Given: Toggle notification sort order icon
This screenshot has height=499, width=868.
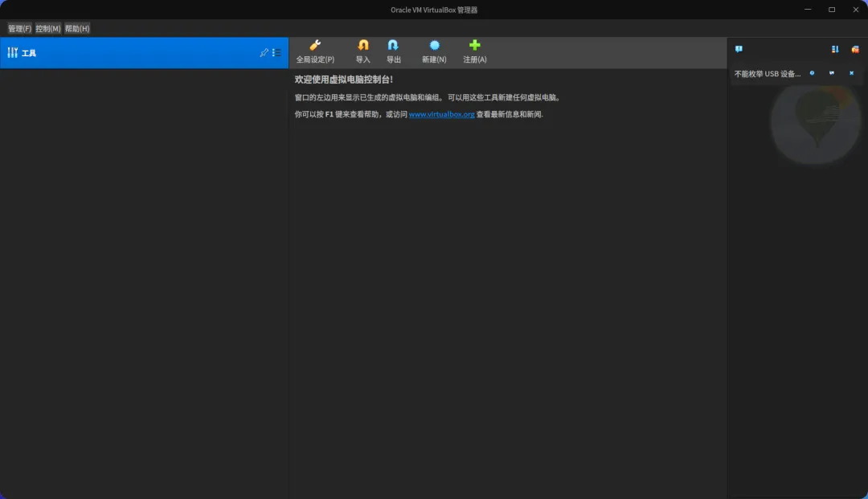Looking at the screenshot, I should tap(835, 49).
